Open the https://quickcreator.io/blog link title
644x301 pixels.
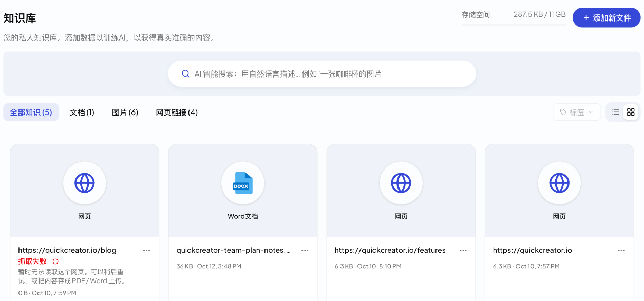pyautogui.click(x=67, y=250)
